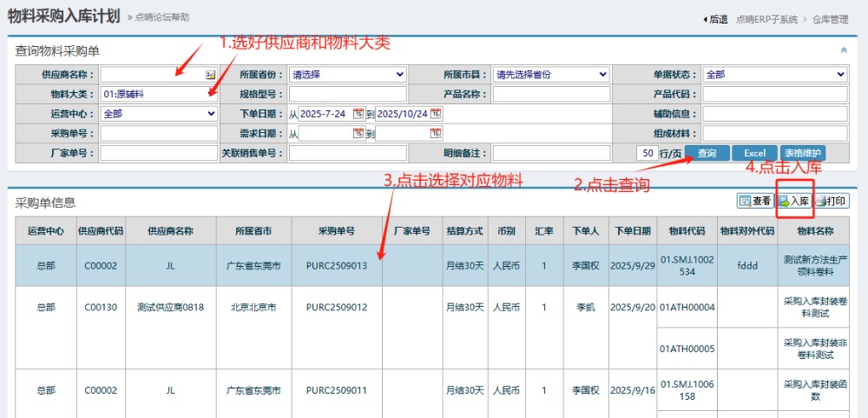868x418 pixels.
Task: Click the 打印 print button
Action: pyautogui.click(x=831, y=201)
